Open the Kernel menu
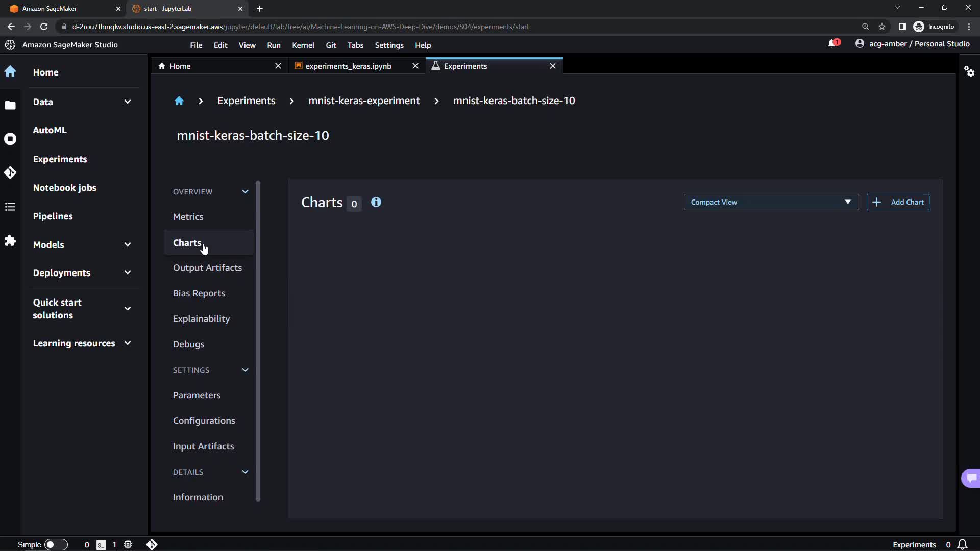The image size is (980, 551). (x=303, y=45)
